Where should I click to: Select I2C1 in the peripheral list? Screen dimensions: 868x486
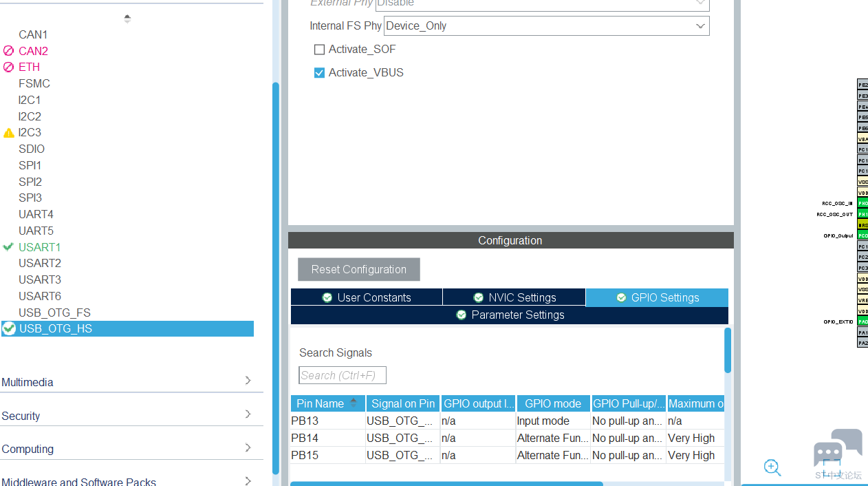[x=30, y=100]
